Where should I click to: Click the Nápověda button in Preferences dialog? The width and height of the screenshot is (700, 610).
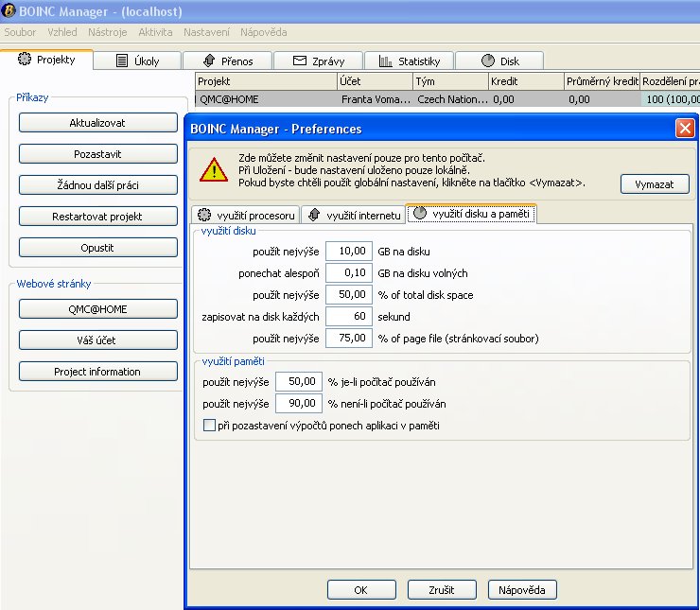(522, 590)
